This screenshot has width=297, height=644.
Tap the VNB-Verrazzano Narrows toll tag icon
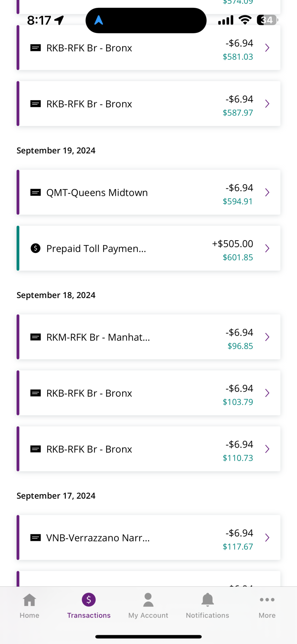(36, 538)
